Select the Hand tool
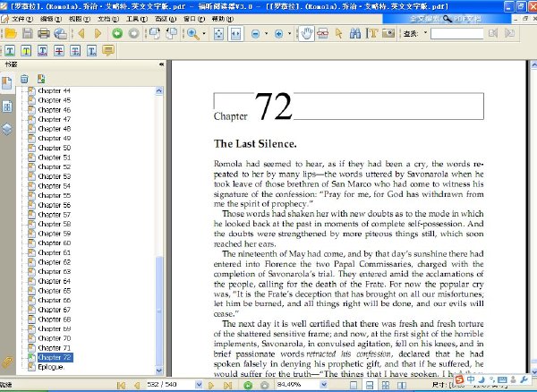Screen dimensions: 537x392 pos(306,33)
